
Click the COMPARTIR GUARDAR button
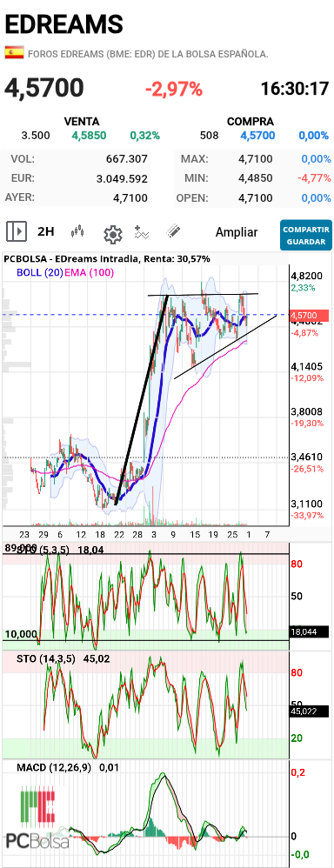(306, 236)
